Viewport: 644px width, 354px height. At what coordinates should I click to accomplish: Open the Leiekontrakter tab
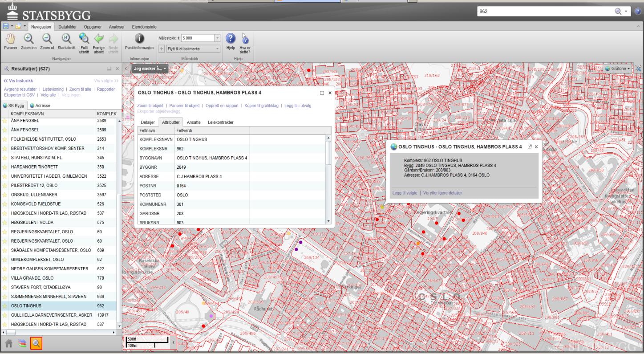(220, 122)
